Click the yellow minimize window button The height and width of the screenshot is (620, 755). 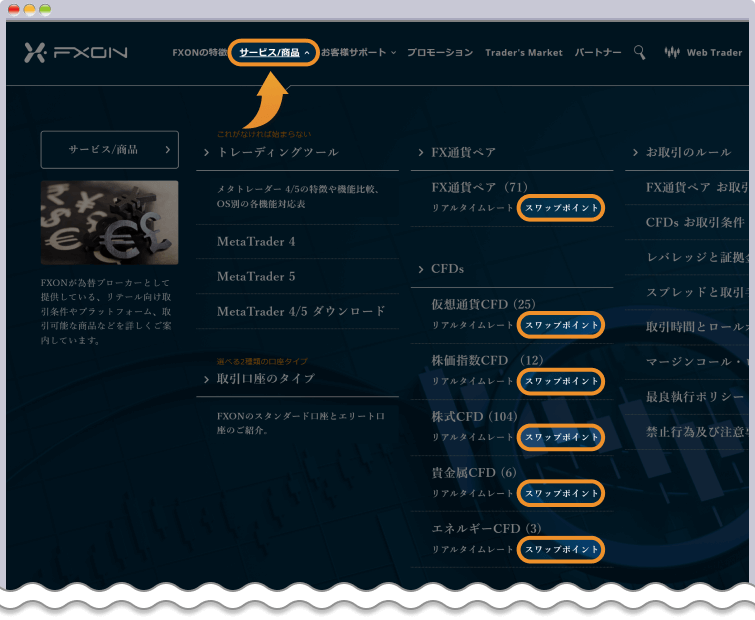tap(29, 10)
